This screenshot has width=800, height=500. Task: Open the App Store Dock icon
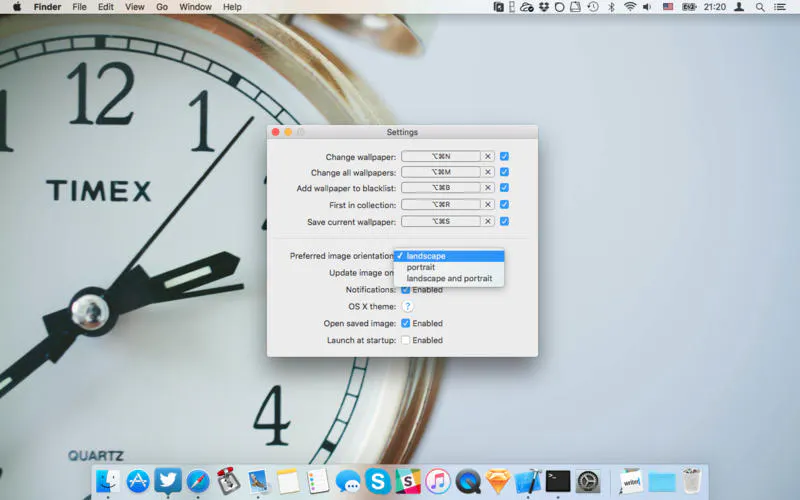(x=138, y=481)
